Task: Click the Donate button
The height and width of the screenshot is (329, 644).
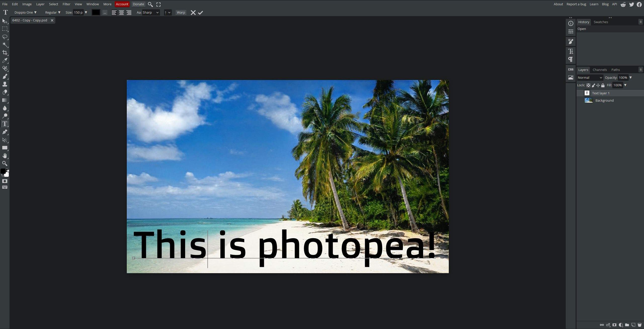Action: click(138, 4)
